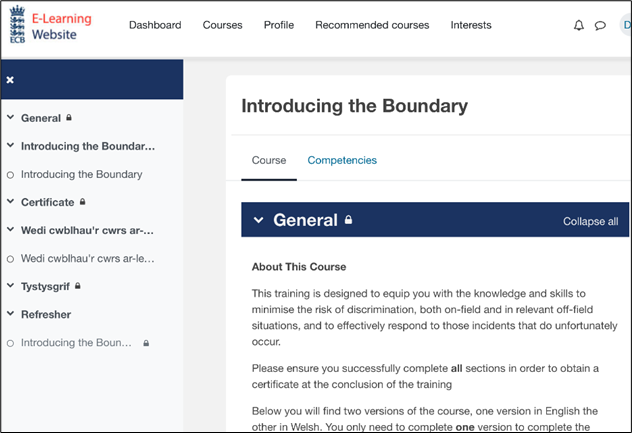The image size is (632, 433).
Task: Go to Dashboard in top navigation
Action: (x=155, y=25)
